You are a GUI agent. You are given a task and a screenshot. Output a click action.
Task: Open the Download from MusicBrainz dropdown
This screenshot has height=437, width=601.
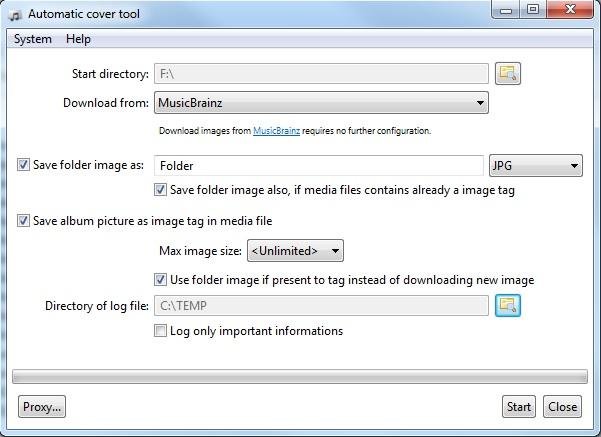click(321, 103)
